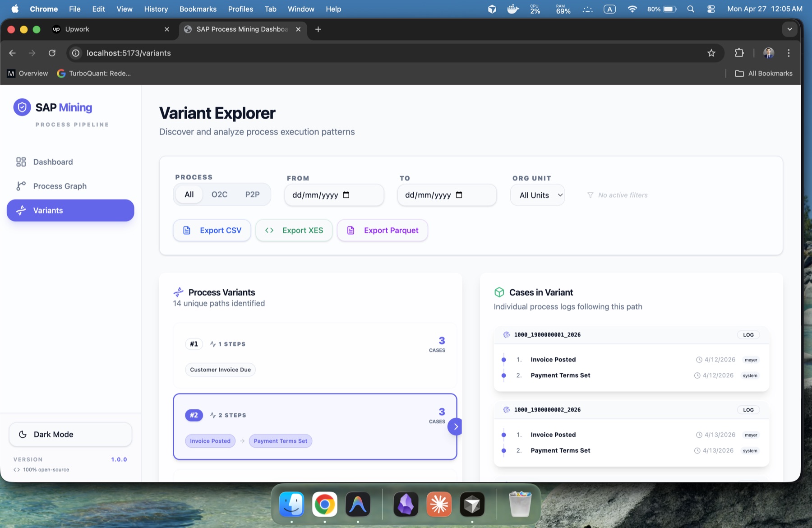Click the site info icon in address bar
Viewport: 812px width, 528px height.
[x=76, y=53]
